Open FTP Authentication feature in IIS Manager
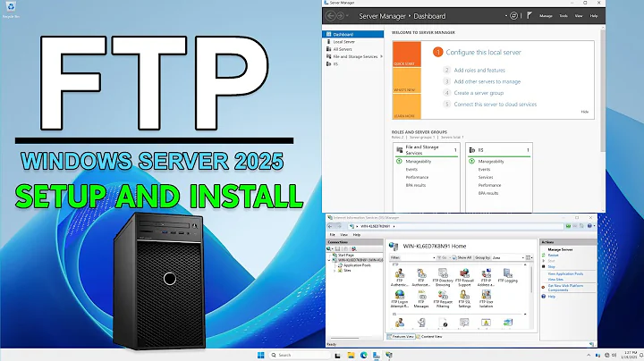This screenshot has width=644, height=361. click(399, 277)
